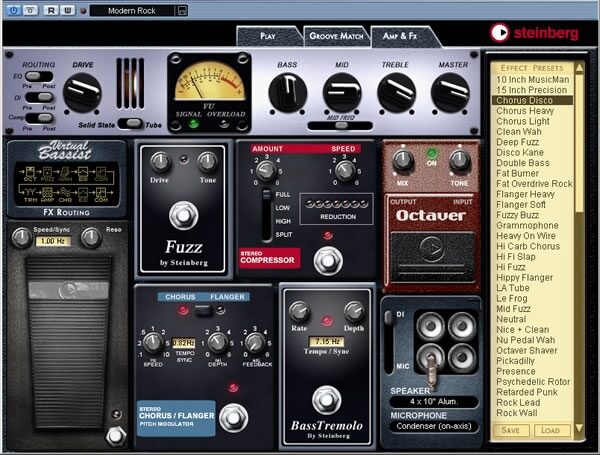Screen dimensions: 600x455
Task: Click the tremolo 7.15 Hz tempo field
Action: [x=326, y=341]
